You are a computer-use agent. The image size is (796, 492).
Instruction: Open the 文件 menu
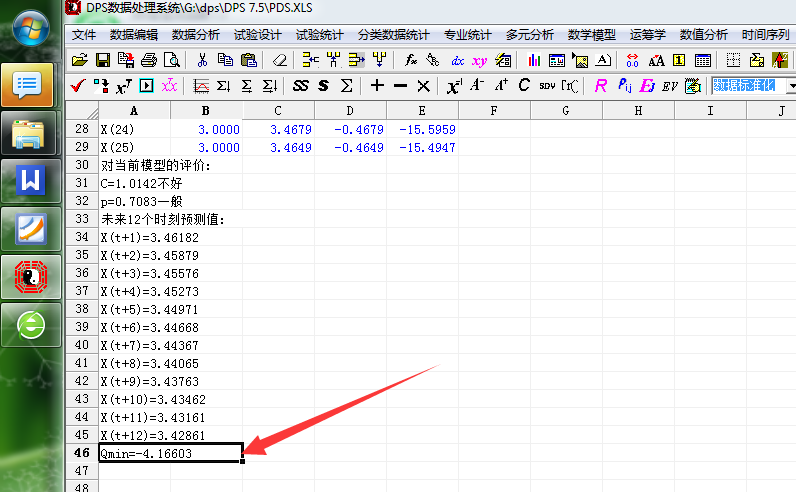pyautogui.click(x=84, y=35)
